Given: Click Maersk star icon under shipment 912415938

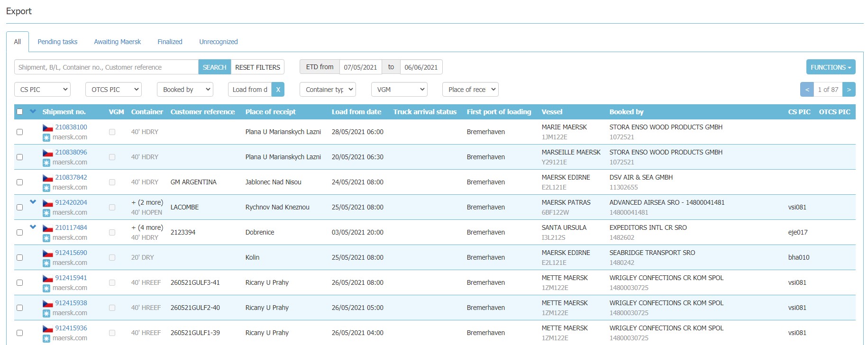Looking at the screenshot, I should [x=46, y=313].
